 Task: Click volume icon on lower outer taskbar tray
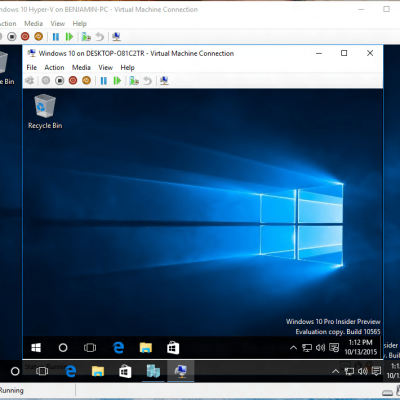click(x=363, y=371)
